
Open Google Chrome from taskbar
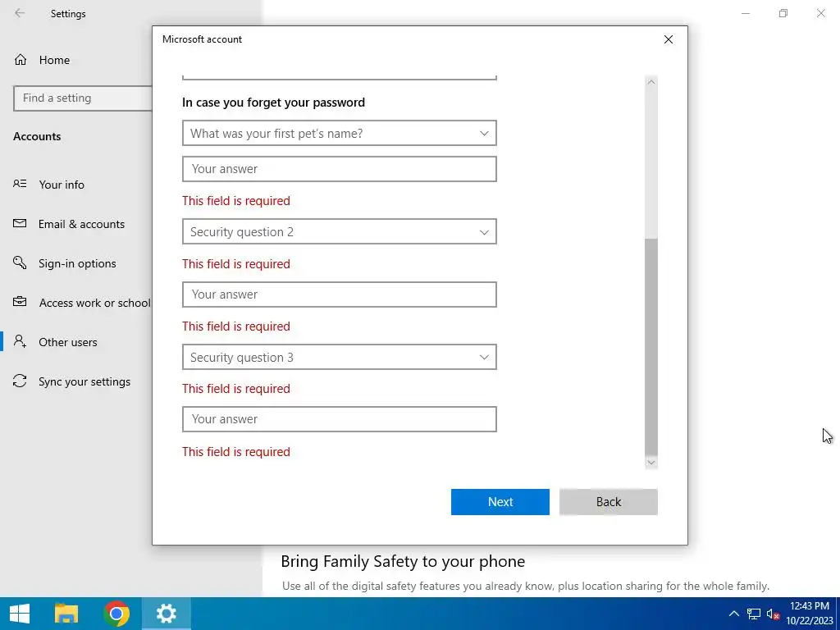tap(116, 614)
